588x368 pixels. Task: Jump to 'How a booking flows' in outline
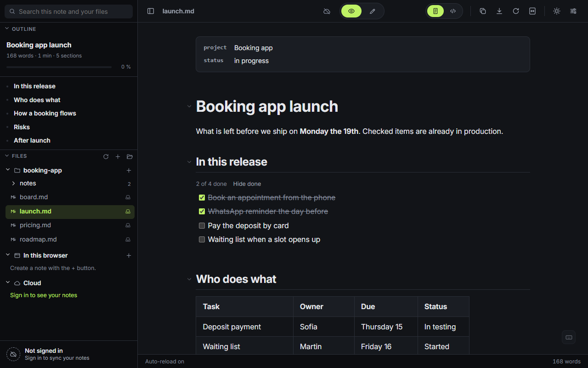pyautogui.click(x=45, y=113)
